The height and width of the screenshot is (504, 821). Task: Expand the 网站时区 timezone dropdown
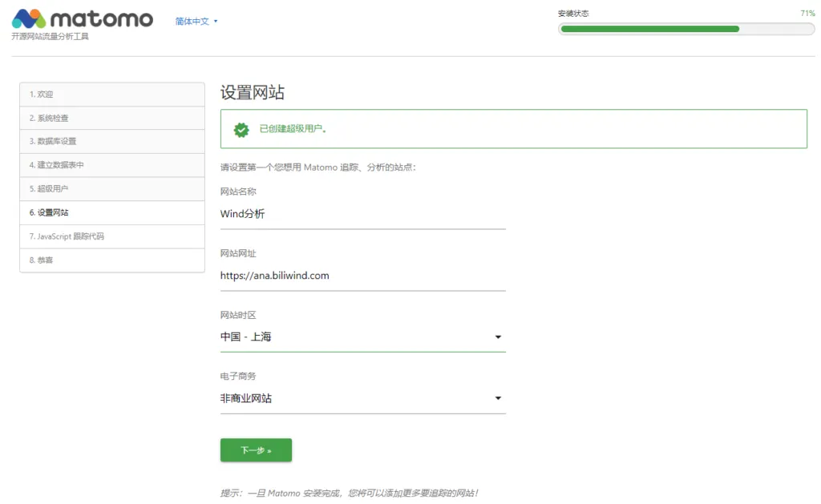tap(362, 337)
